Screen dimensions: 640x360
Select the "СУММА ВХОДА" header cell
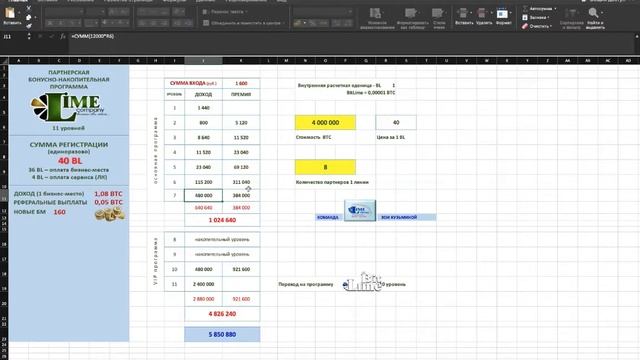193,83
